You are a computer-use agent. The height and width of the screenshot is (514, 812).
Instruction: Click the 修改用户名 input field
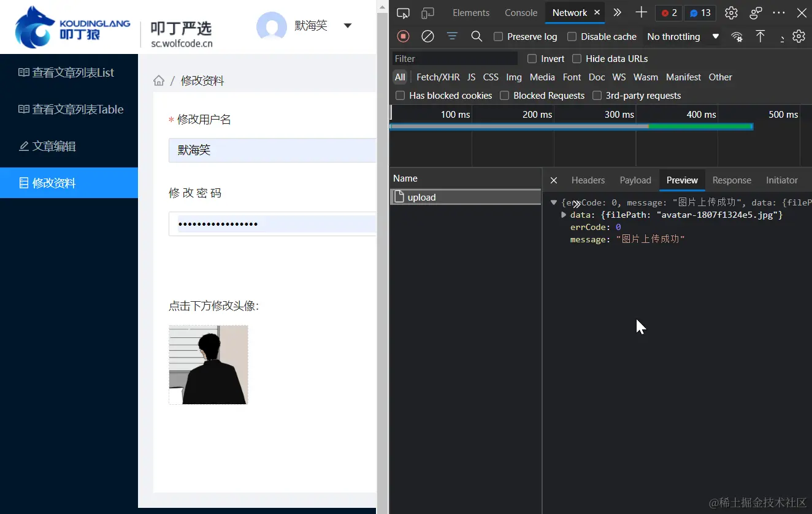click(272, 150)
